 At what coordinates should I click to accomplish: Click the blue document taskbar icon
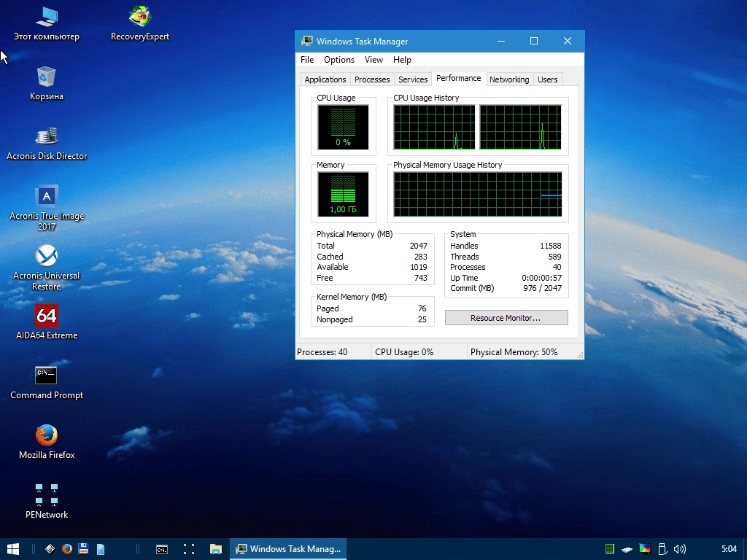101,549
